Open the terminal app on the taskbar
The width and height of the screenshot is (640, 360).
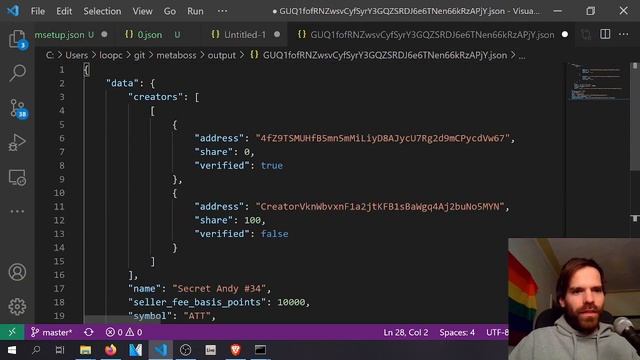coord(260,350)
